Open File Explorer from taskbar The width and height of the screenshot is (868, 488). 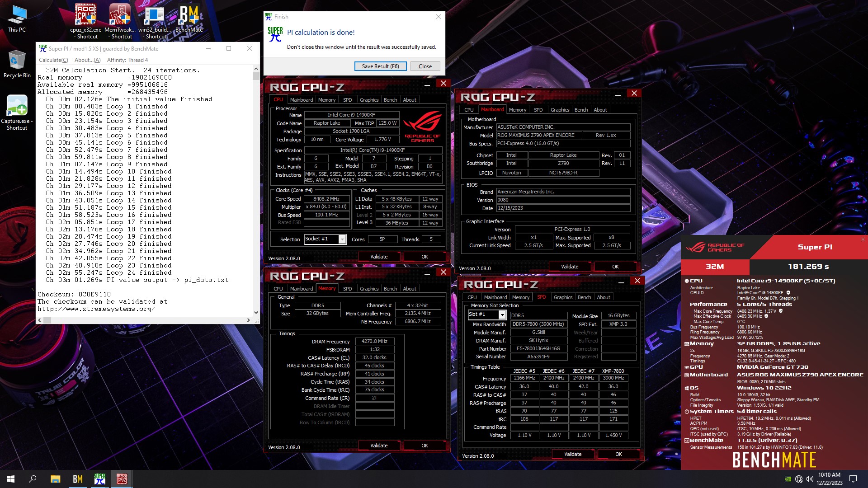pyautogui.click(x=55, y=479)
